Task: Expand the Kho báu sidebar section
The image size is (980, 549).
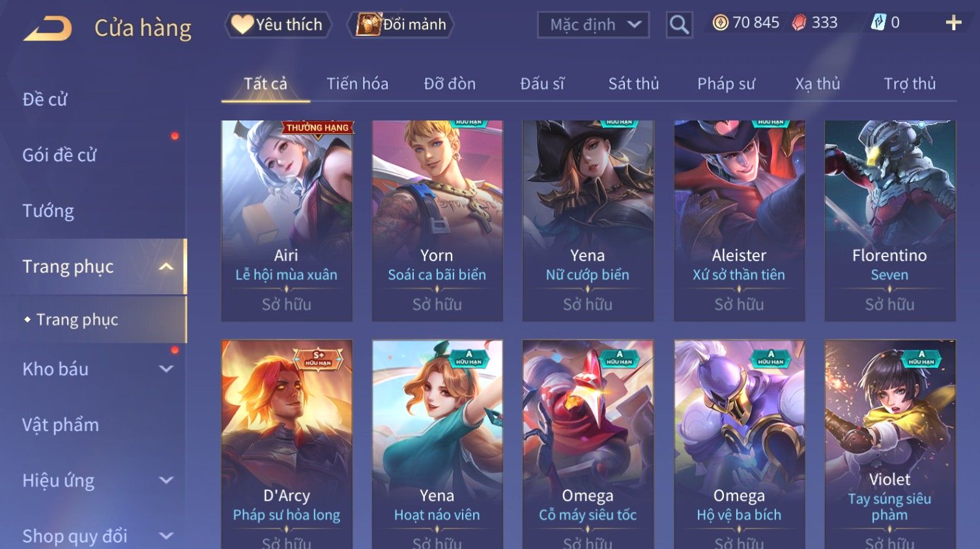Action: [x=166, y=369]
